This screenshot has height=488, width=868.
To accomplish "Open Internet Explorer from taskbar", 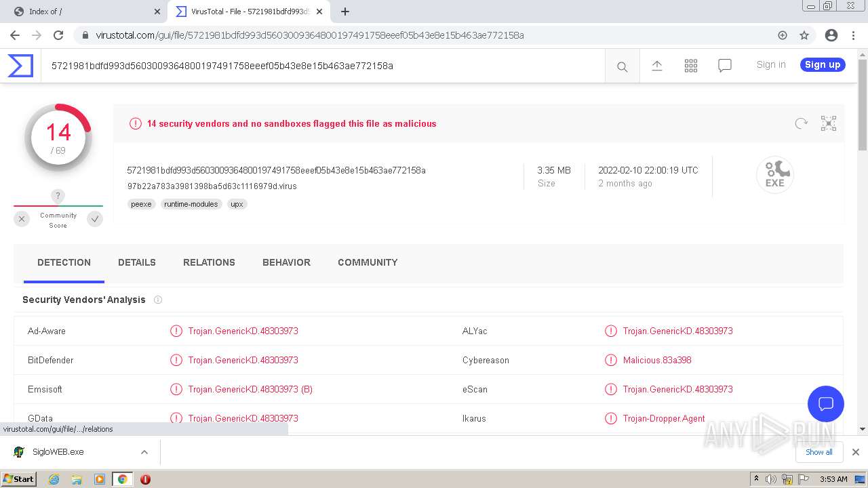I will (x=54, y=479).
